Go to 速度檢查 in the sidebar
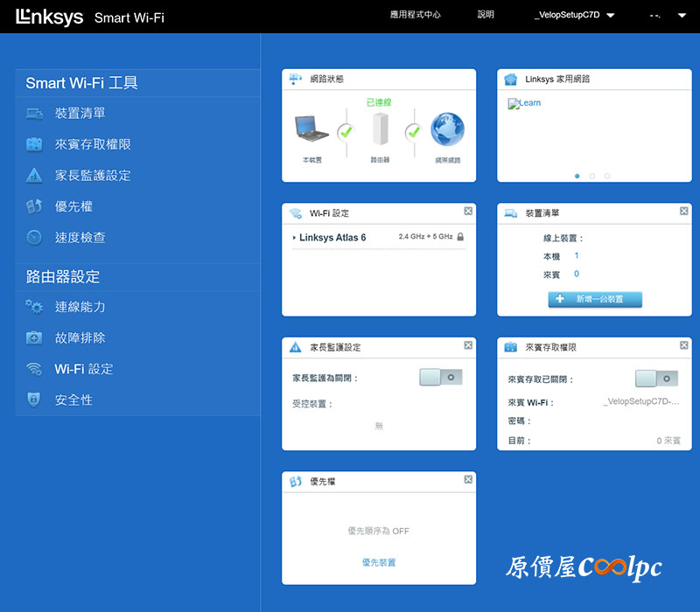This screenshot has width=700, height=612. coord(80,237)
